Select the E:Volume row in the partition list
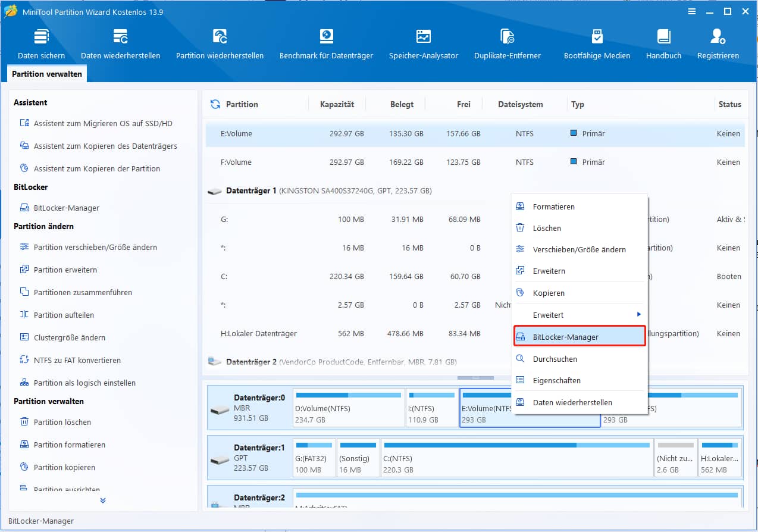 (475, 134)
